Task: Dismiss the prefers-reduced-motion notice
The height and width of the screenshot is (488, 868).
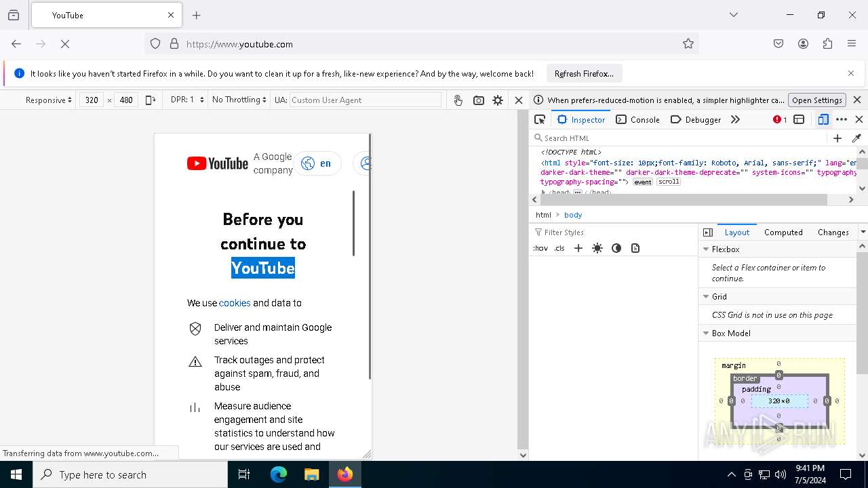Action: coord(857,100)
